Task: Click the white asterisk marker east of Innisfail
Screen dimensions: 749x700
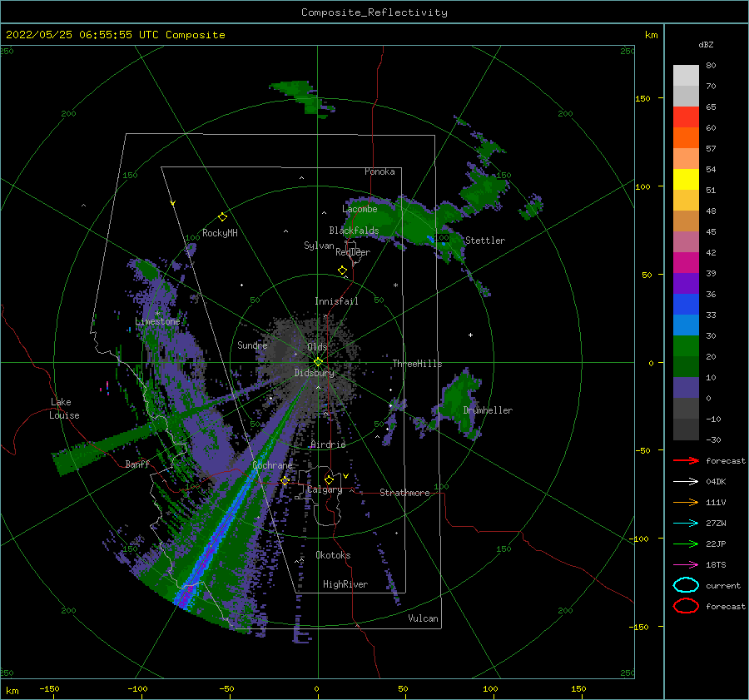Action: click(x=395, y=285)
